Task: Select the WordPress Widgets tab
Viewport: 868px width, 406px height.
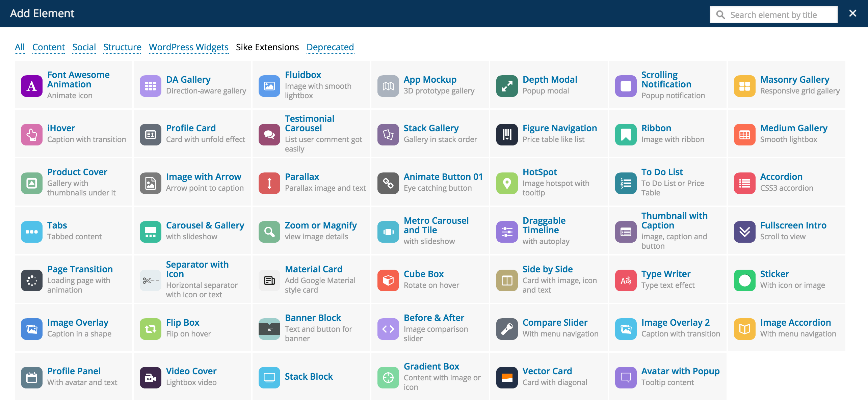Action: [189, 47]
